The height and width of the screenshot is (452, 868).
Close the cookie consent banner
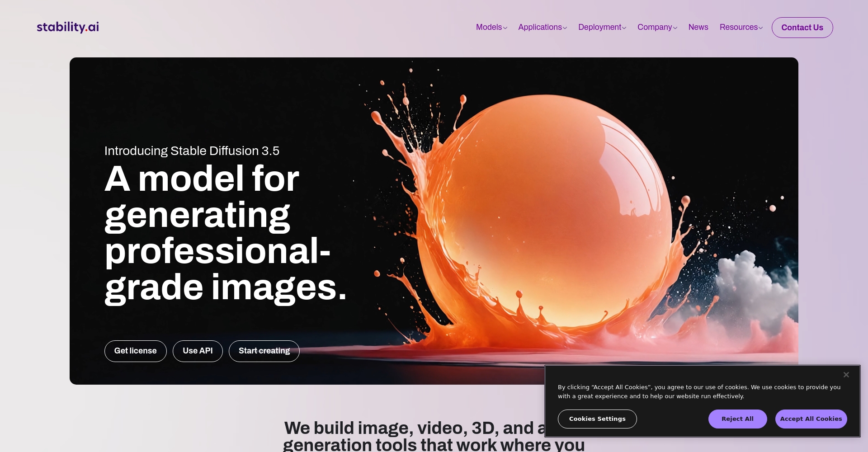846,375
